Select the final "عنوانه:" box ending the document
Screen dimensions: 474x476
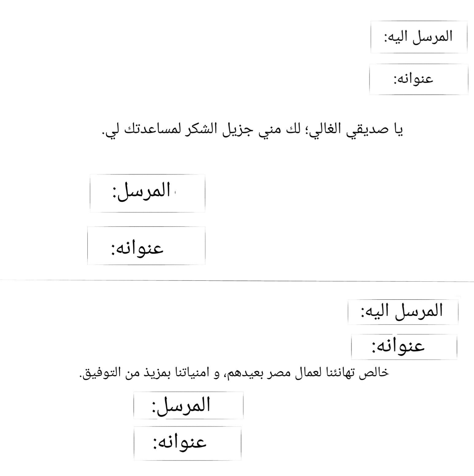[187, 443]
